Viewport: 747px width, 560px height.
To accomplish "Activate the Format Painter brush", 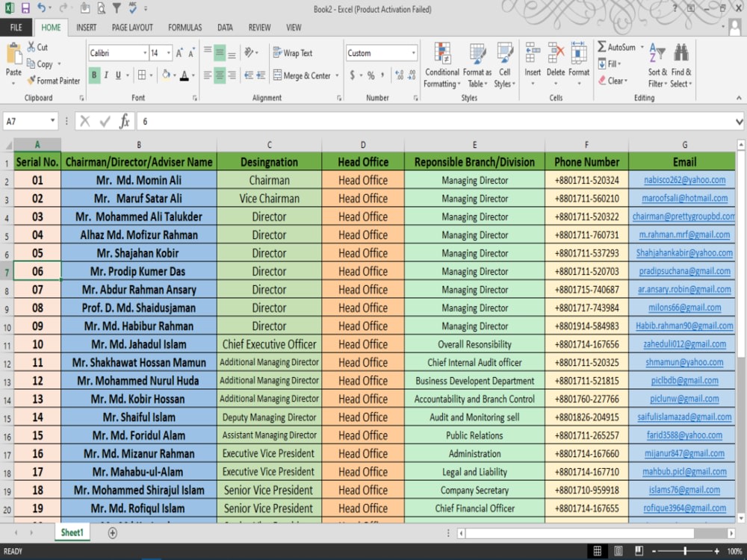I will [31, 81].
